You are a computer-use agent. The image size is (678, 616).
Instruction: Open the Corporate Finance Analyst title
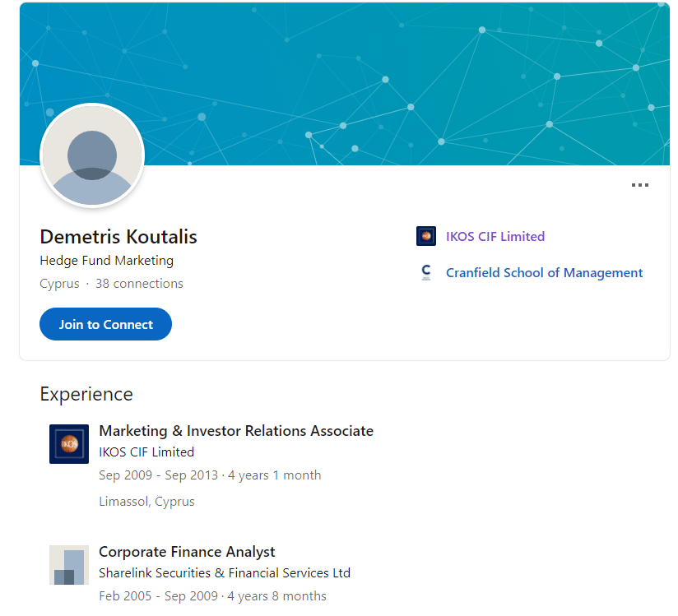coord(187,552)
